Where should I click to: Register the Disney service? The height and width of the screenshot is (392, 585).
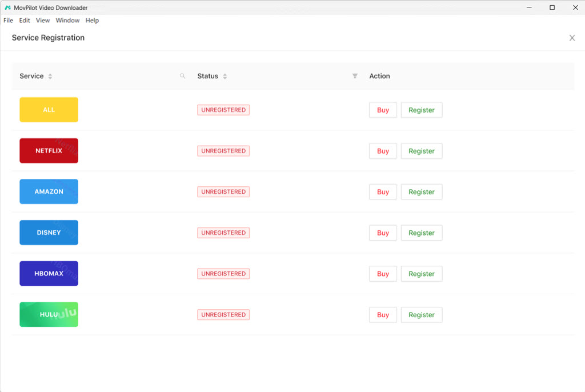(421, 233)
